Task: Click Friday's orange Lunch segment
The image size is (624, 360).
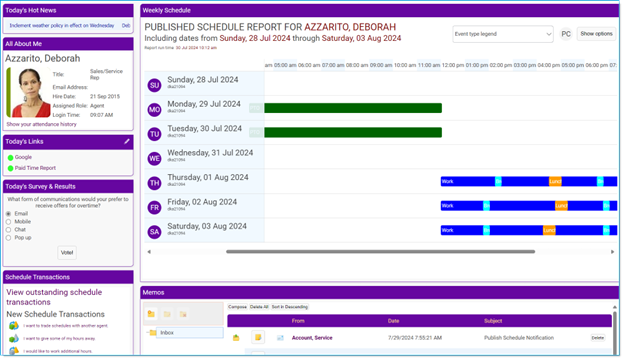Action: [x=561, y=206]
